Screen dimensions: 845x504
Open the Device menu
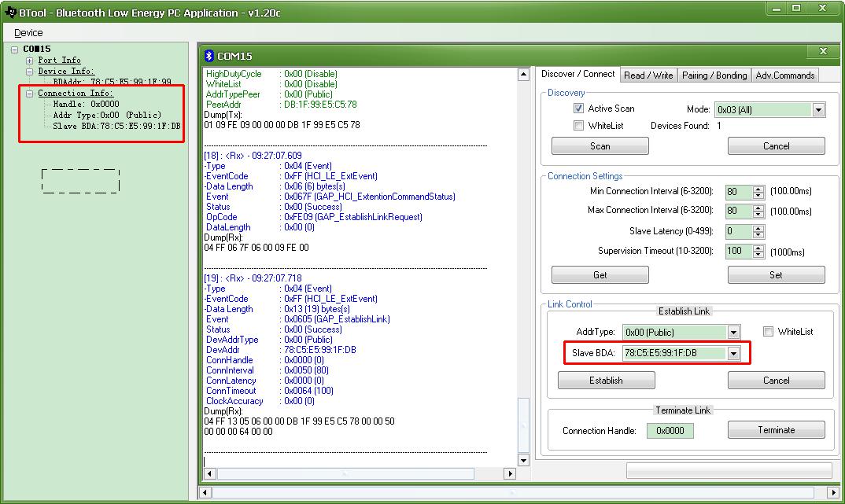click(28, 33)
